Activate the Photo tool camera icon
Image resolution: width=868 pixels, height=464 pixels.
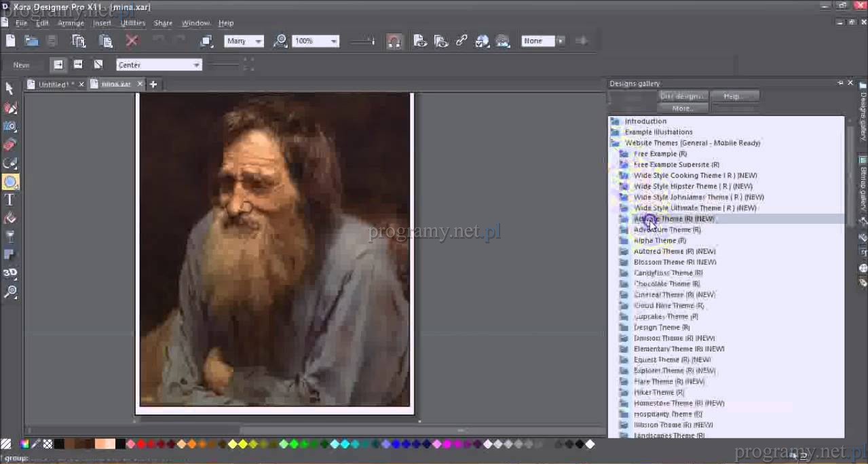tap(10, 126)
